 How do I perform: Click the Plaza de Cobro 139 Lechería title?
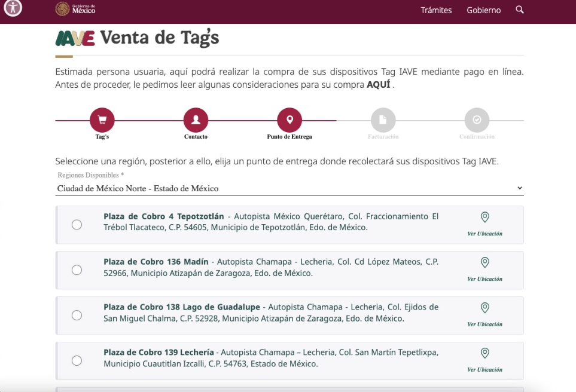159,353
